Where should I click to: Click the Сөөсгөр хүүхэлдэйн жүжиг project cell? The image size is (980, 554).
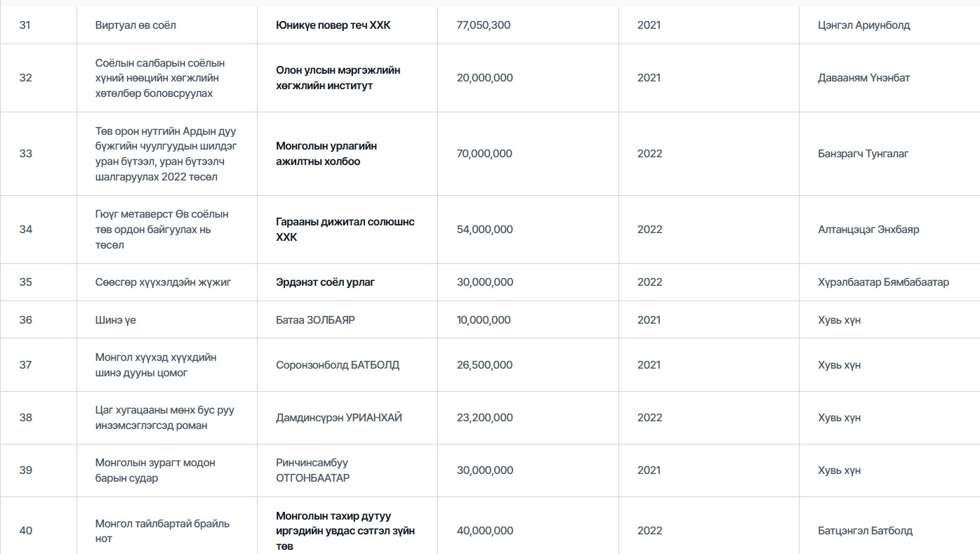(x=163, y=282)
